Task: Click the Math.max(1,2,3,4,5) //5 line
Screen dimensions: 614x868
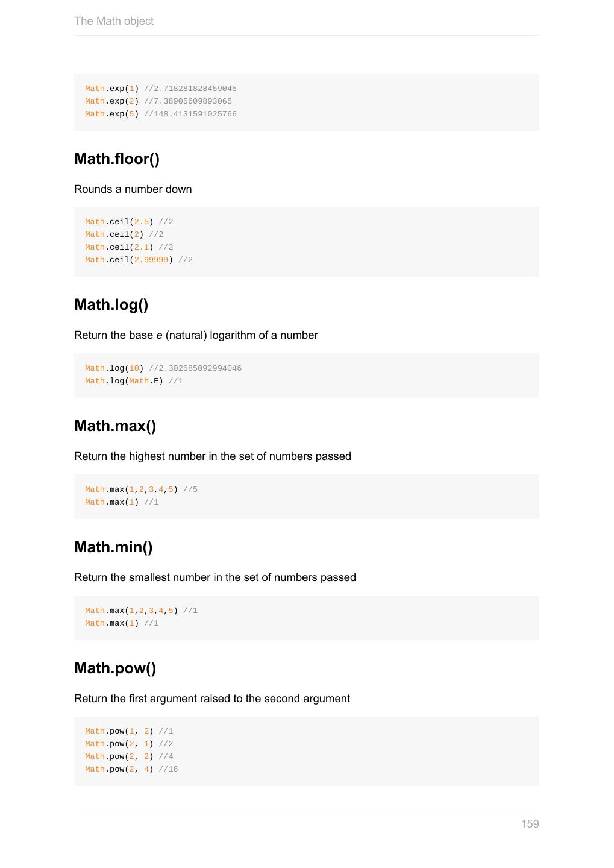Action: [x=141, y=489]
